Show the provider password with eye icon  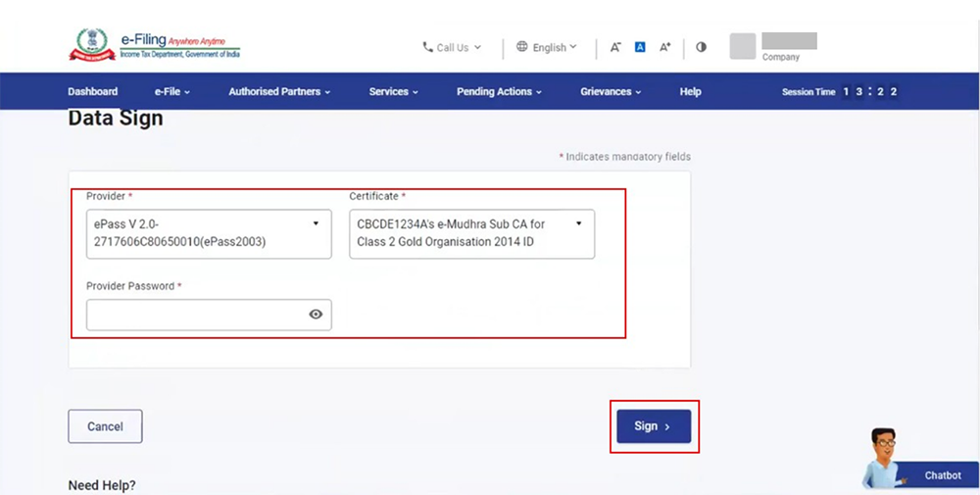click(316, 315)
